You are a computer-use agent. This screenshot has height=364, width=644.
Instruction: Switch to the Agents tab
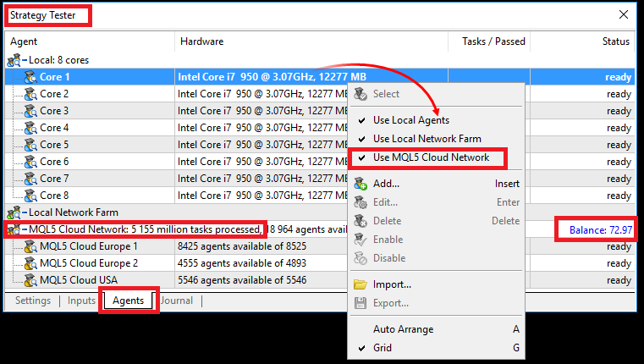pos(128,301)
